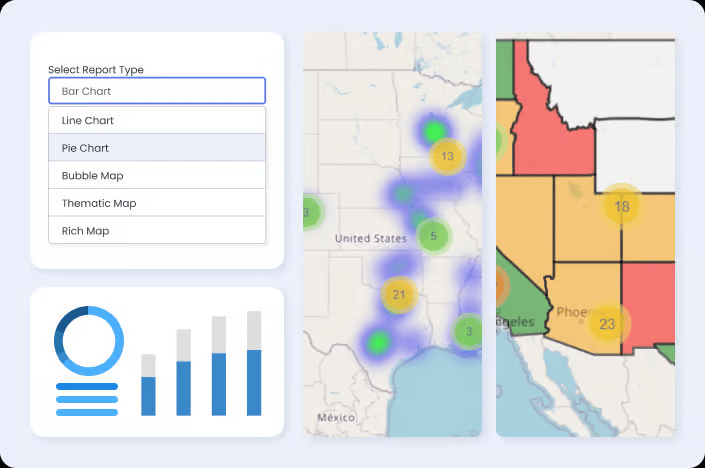Click the shortest blue bar in chart
The height and width of the screenshot is (468, 705).
point(148,396)
